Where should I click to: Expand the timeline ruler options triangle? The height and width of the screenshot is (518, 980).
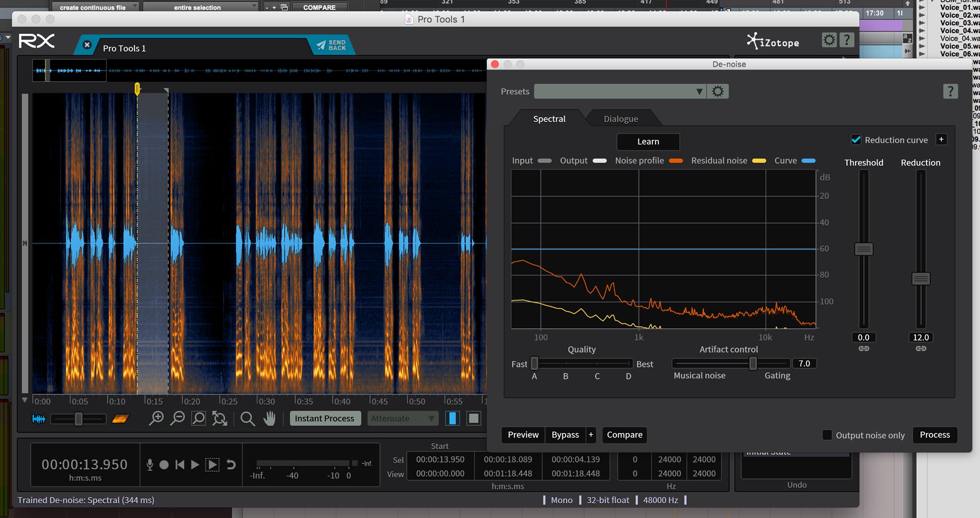click(x=25, y=400)
